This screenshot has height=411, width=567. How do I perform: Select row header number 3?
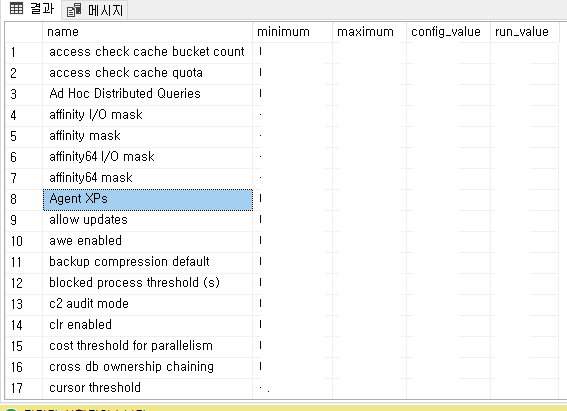[24, 94]
